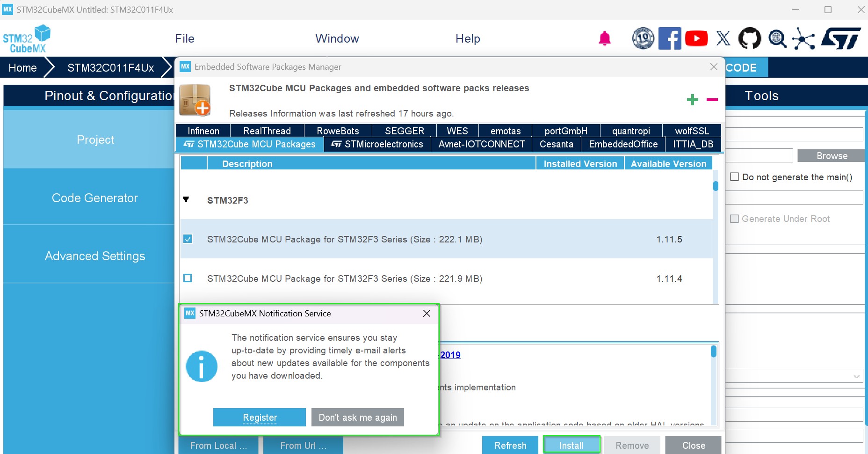The width and height of the screenshot is (868, 454).
Task: Open the Tools tab
Action: [x=761, y=95]
